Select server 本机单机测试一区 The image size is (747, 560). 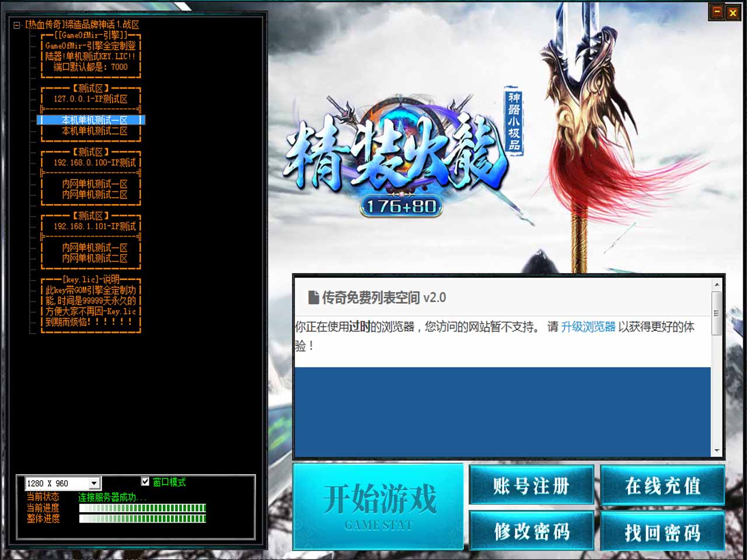94,120
